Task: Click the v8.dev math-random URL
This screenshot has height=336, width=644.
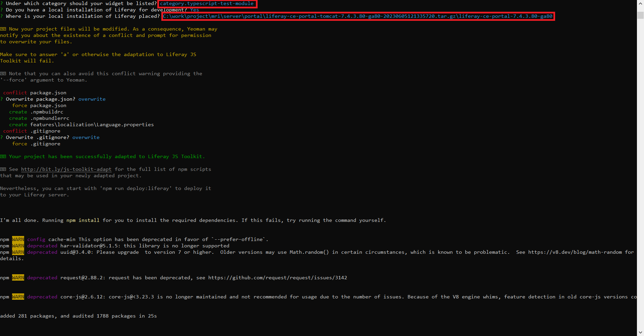Action: [575, 252]
